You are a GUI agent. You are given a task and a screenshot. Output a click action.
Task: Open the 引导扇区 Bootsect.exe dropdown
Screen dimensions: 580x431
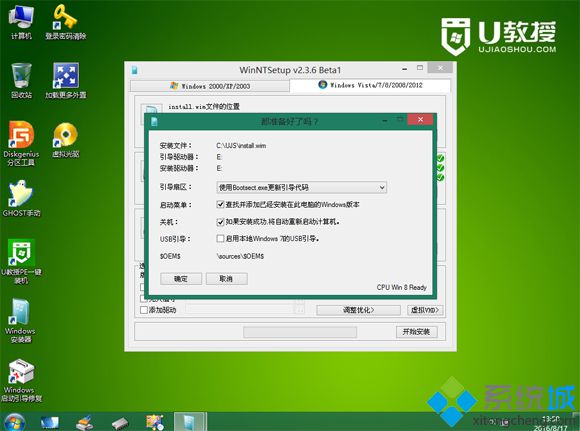pos(301,188)
